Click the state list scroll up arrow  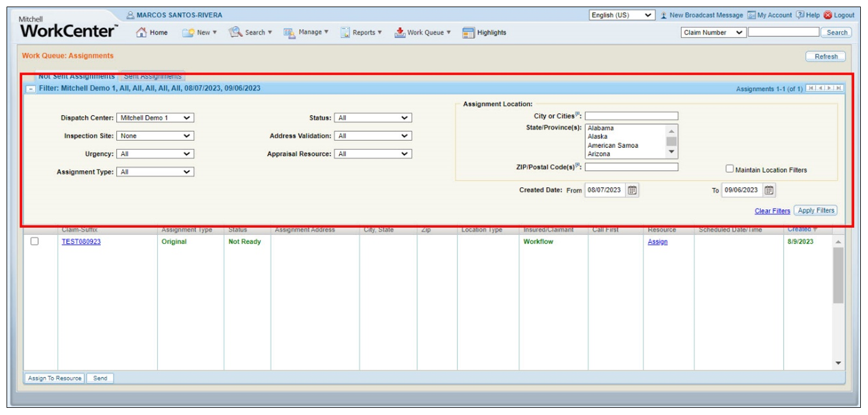tap(671, 131)
